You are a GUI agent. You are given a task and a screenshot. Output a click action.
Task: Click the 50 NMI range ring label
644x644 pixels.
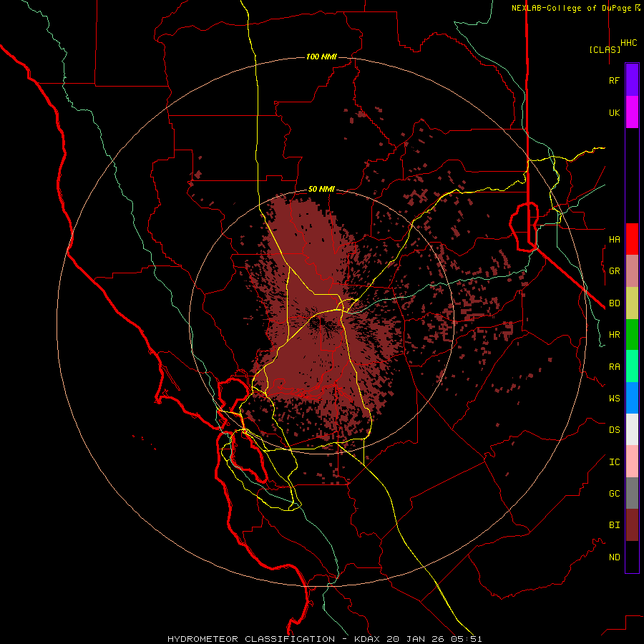[321, 190]
